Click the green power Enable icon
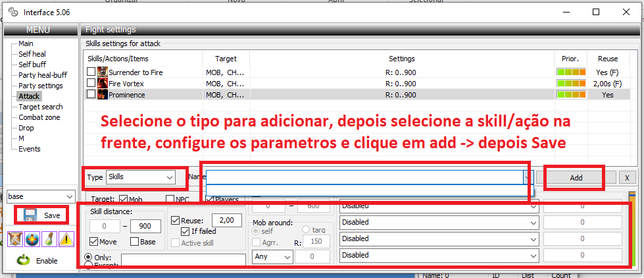 click(x=22, y=260)
